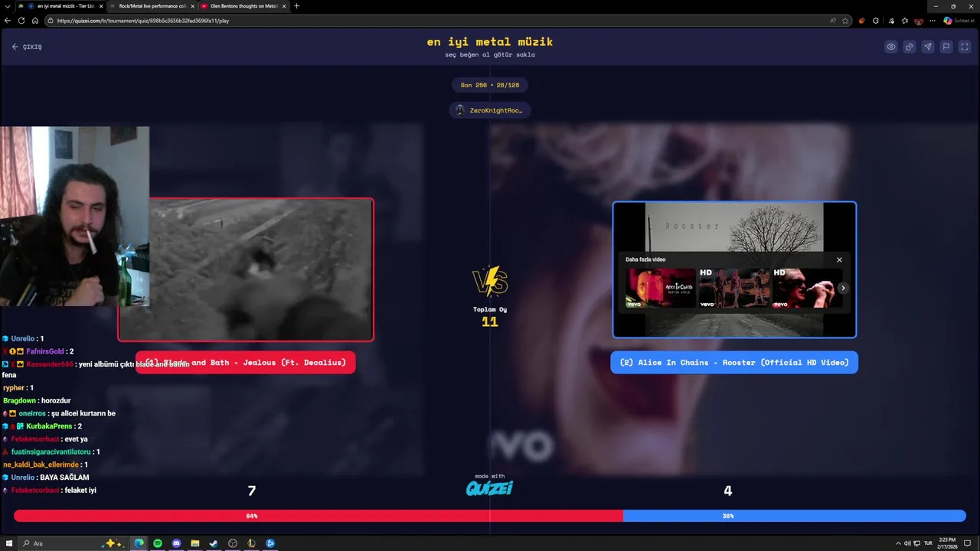Viewport: 980px width, 551px height.
Task: Click the QUIZEI logo at bottom
Action: [x=490, y=487]
